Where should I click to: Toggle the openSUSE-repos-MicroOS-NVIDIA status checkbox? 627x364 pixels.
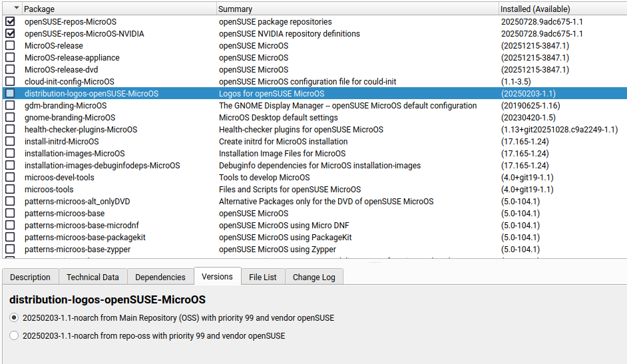tap(10, 34)
